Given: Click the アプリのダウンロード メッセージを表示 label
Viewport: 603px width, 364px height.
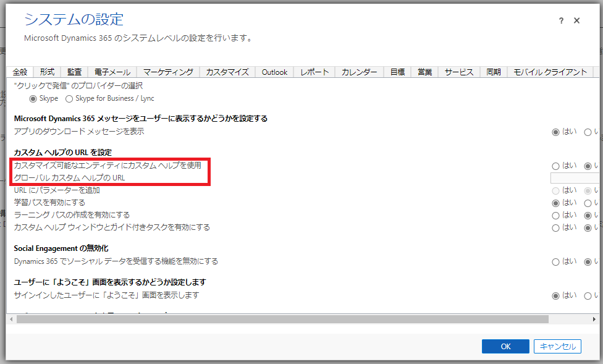Looking at the screenshot, I should tap(79, 131).
